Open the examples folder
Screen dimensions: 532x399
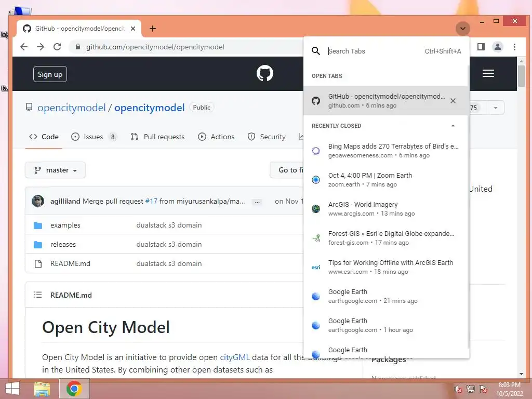[65, 225]
